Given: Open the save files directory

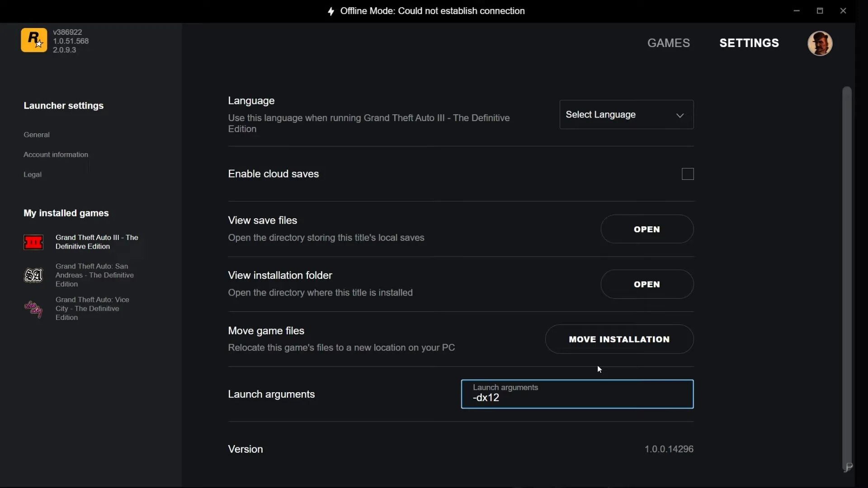Looking at the screenshot, I should tap(646, 230).
